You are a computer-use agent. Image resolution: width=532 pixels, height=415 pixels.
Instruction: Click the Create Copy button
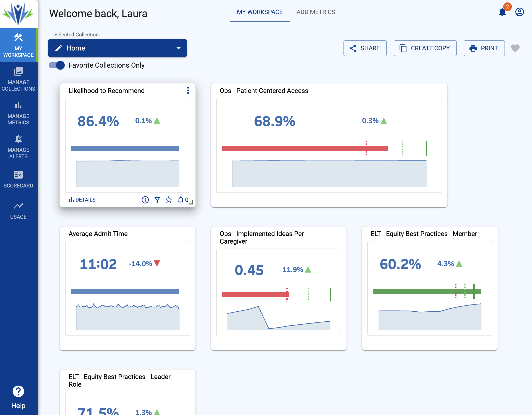[x=425, y=48]
